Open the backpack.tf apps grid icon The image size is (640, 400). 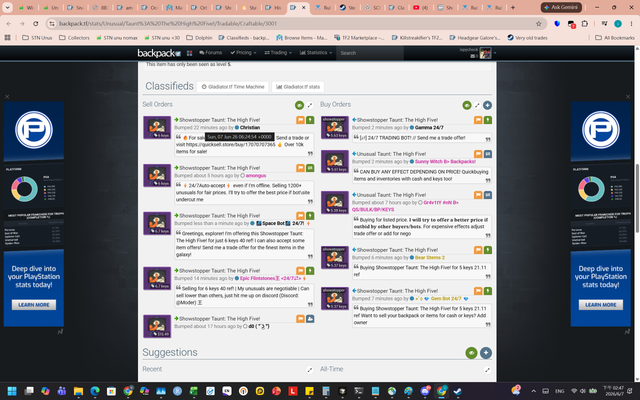[x=189, y=53]
